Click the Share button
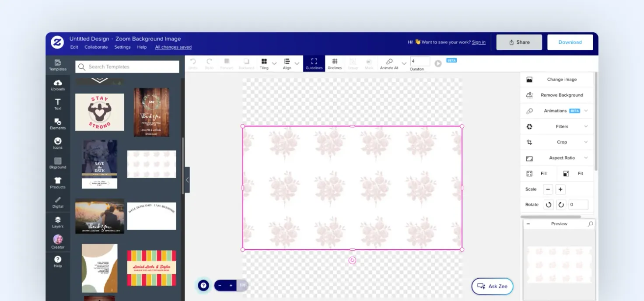This screenshot has width=644, height=301. click(519, 42)
